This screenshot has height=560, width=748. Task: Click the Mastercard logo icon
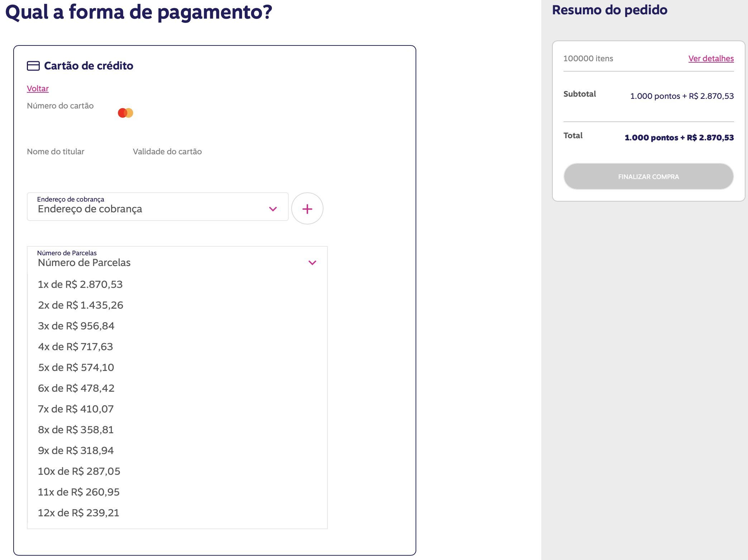click(x=125, y=113)
